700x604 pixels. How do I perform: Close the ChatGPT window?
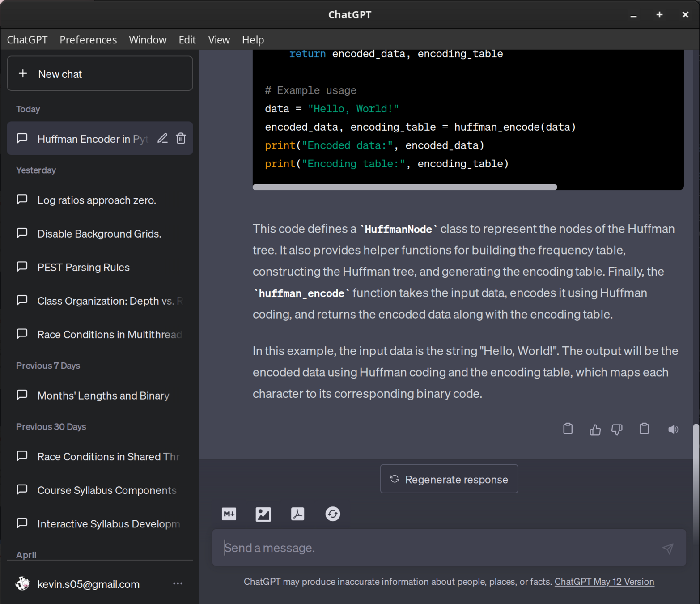coord(685,14)
